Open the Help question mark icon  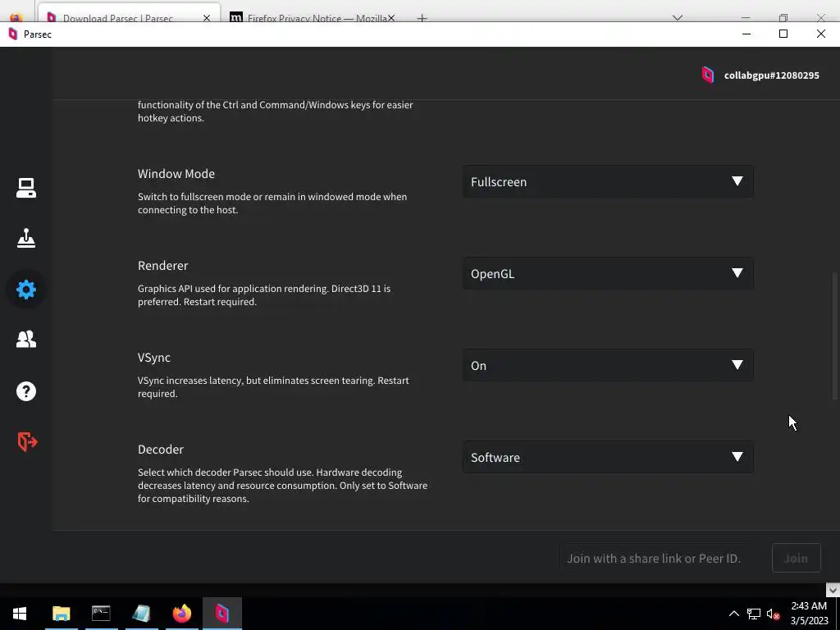[x=25, y=391]
